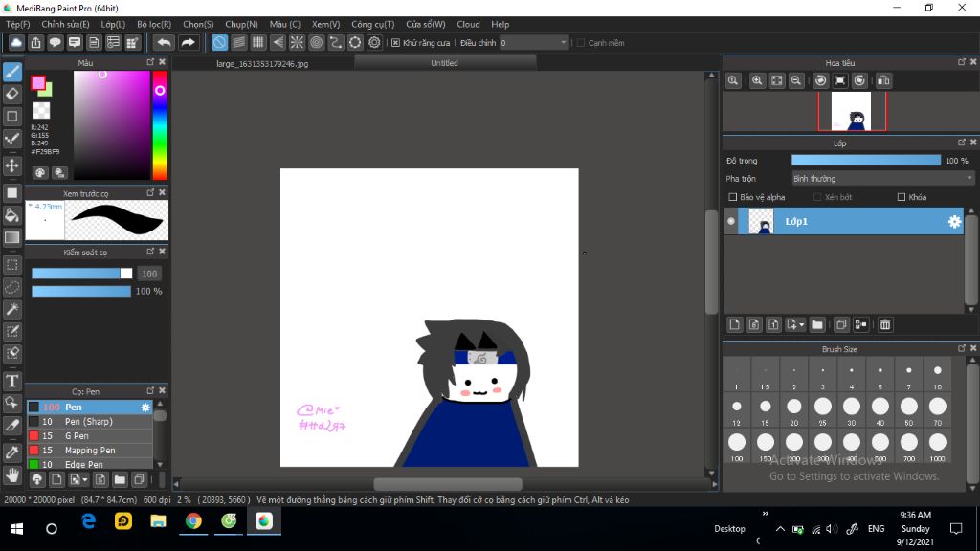Select the Eraser tool
This screenshot has height=551, width=980.
pos(12,95)
